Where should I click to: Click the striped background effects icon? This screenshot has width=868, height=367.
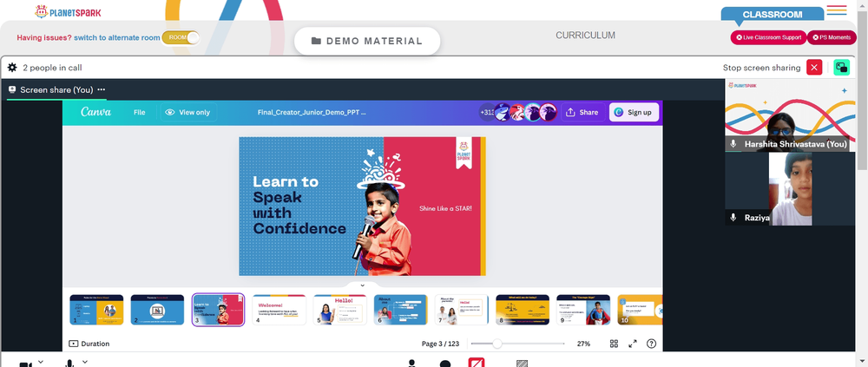pyautogui.click(x=522, y=364)
